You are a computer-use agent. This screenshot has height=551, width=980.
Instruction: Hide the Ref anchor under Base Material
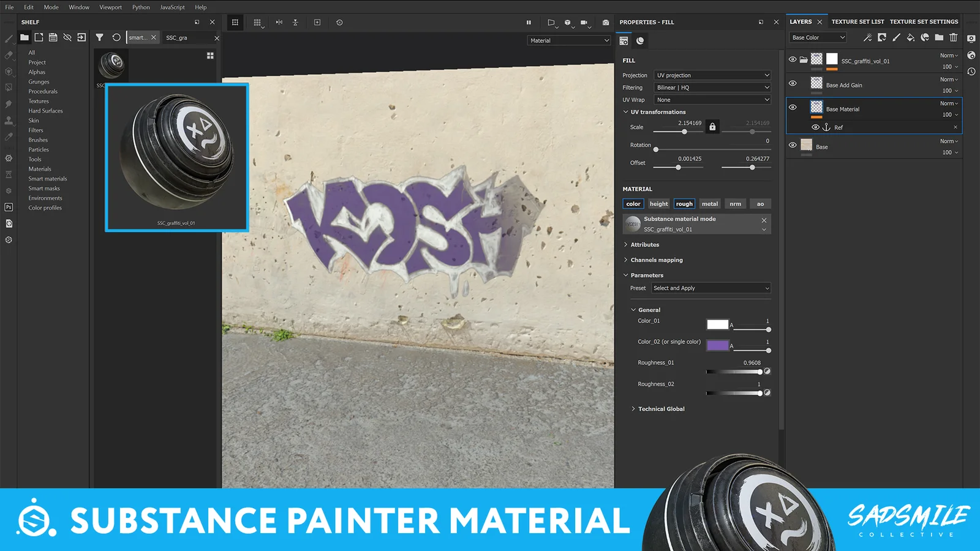(x=815, y=127)
